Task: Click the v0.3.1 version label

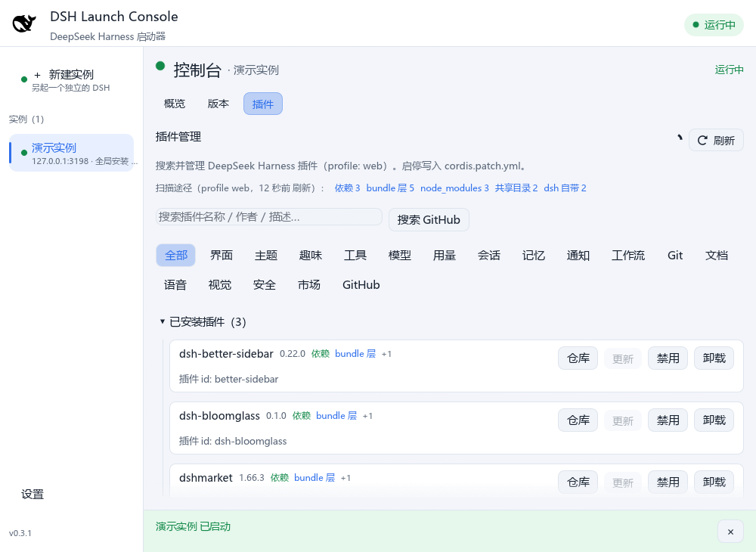Action: pos(20,533)
